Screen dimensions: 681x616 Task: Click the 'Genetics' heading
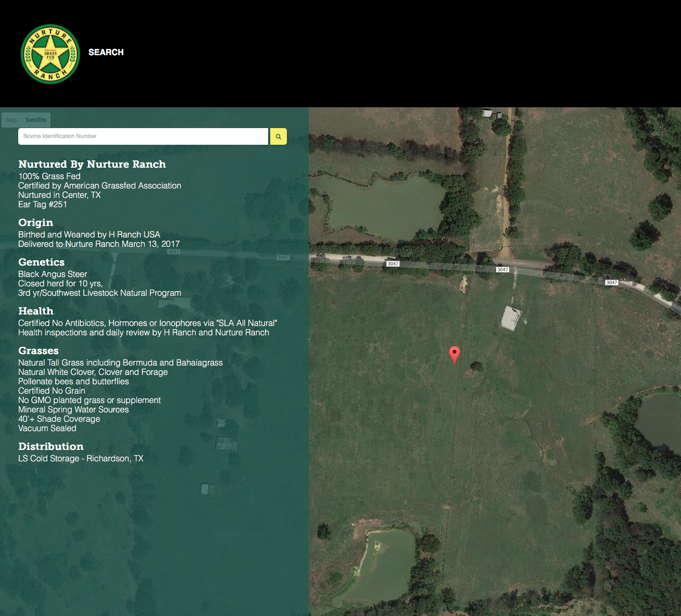[x=42, y=262]
